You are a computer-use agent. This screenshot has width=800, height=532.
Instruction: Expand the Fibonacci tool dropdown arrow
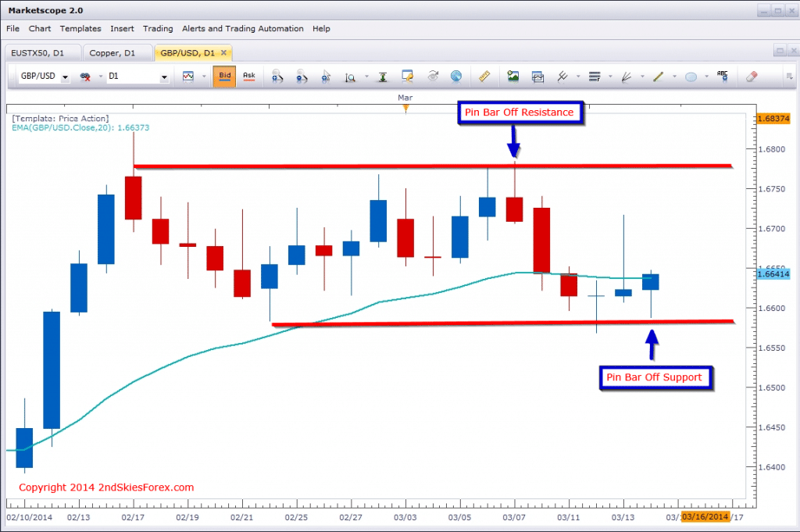(x=610, y=77)
